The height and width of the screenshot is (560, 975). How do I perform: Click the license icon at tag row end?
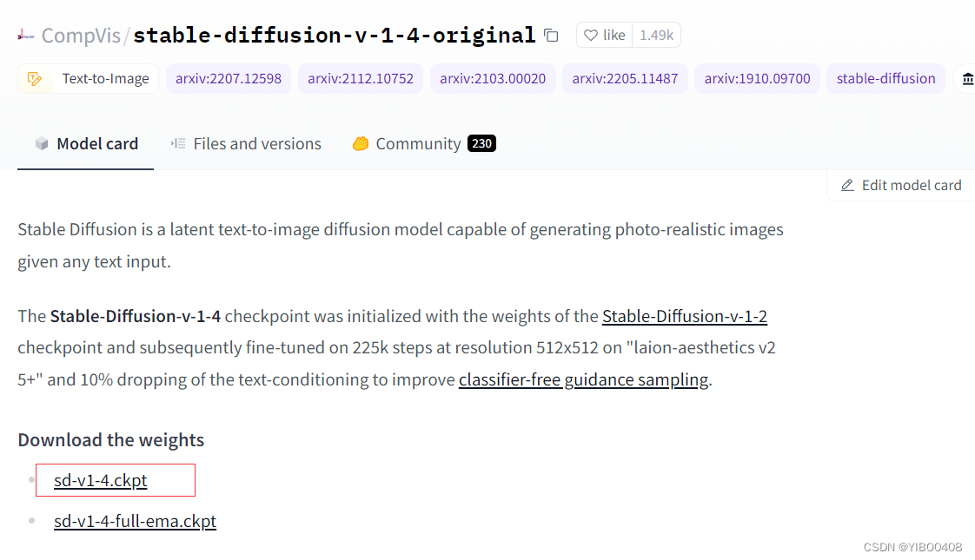pyautogui.click(x=968, y=79)
